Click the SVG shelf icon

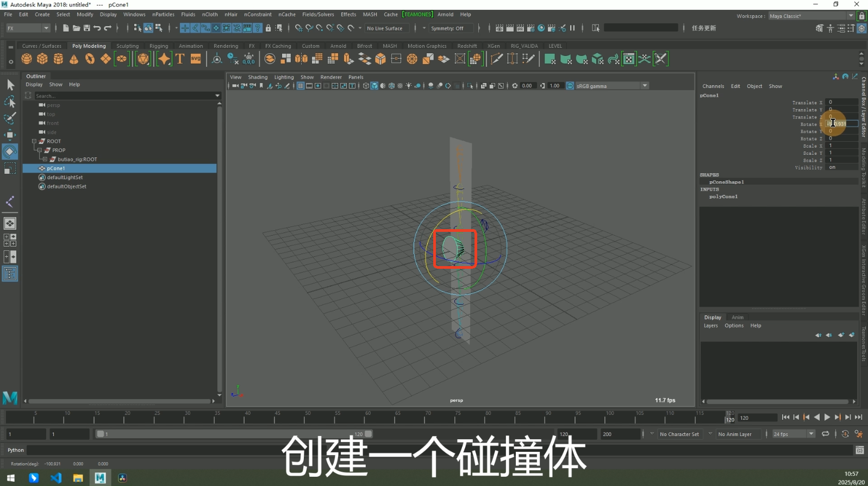click(196, 59)
